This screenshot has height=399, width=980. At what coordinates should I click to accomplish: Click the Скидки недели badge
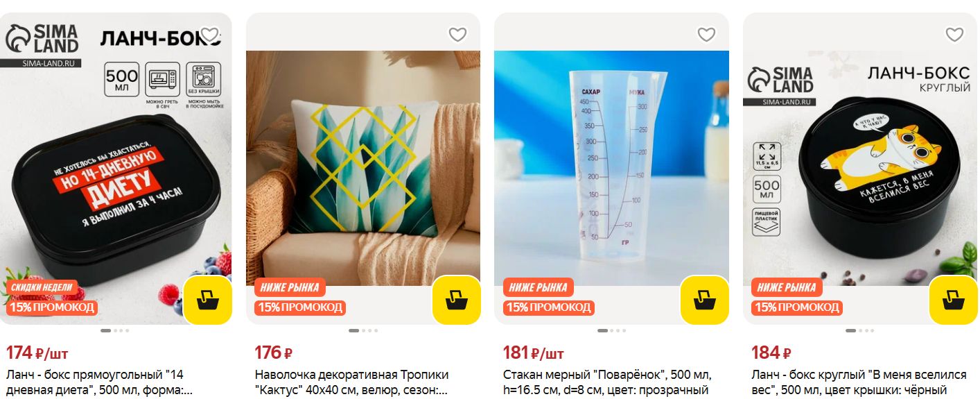(41, 287)
